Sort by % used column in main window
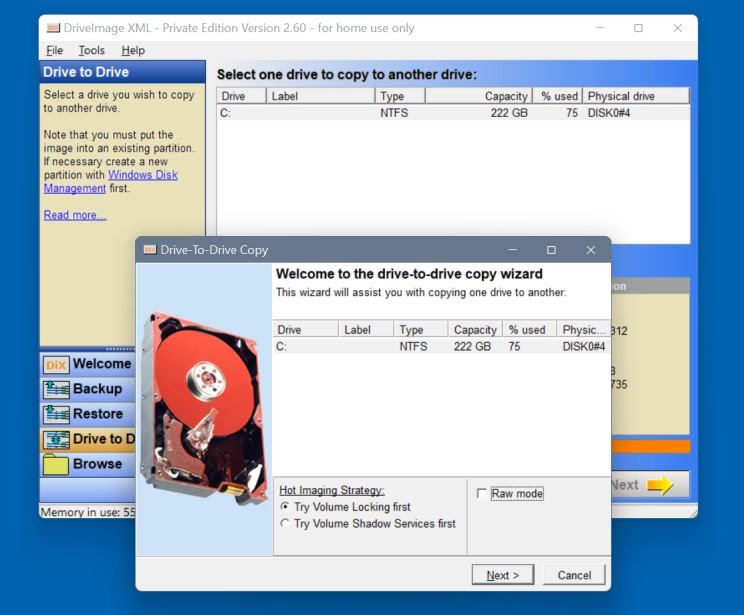Screen dimensions: 744x615 558,96
